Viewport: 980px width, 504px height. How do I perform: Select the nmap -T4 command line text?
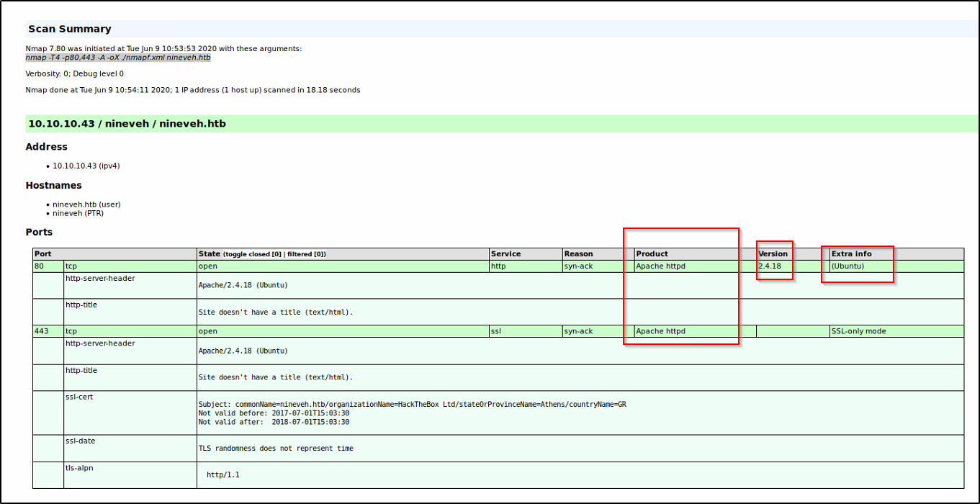(x=118, y=58)
